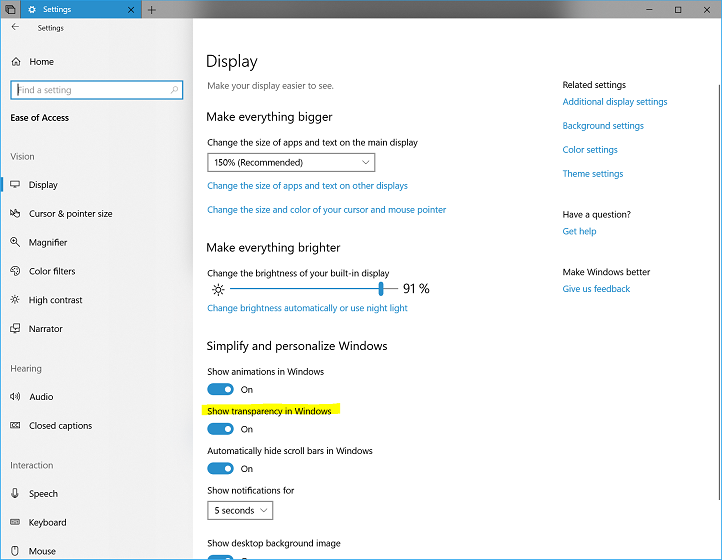Click Change size of apps on other displays
This screenshot has height=560, width=722.
307,186
